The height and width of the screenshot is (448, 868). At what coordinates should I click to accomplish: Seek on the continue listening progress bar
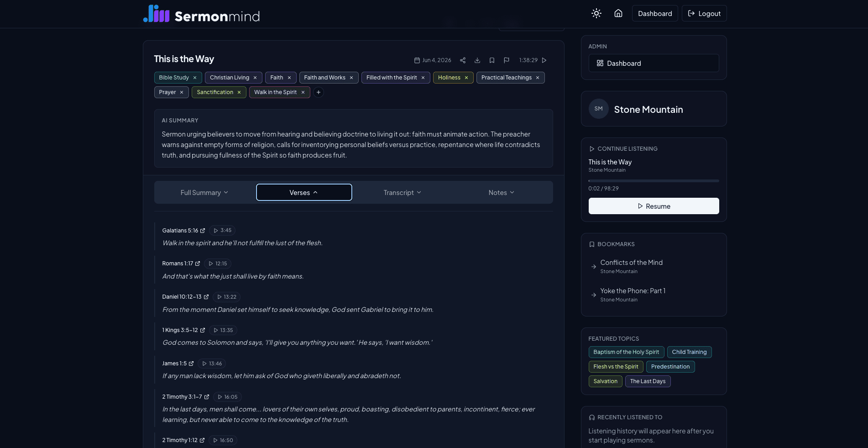[654, 181]
